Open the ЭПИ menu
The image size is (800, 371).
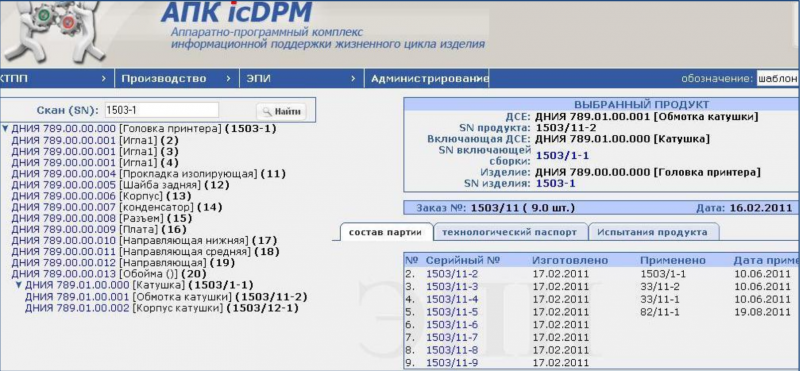[302, 79]
